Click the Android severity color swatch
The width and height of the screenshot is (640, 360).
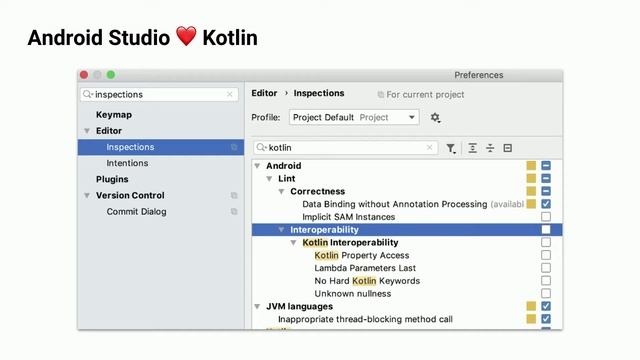531,166
